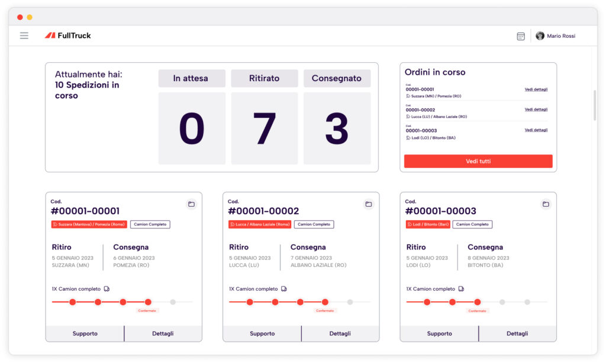Click Dettagli on shipment #00001-00003
This screenshot has width=606, height=364.
point(517,334)
